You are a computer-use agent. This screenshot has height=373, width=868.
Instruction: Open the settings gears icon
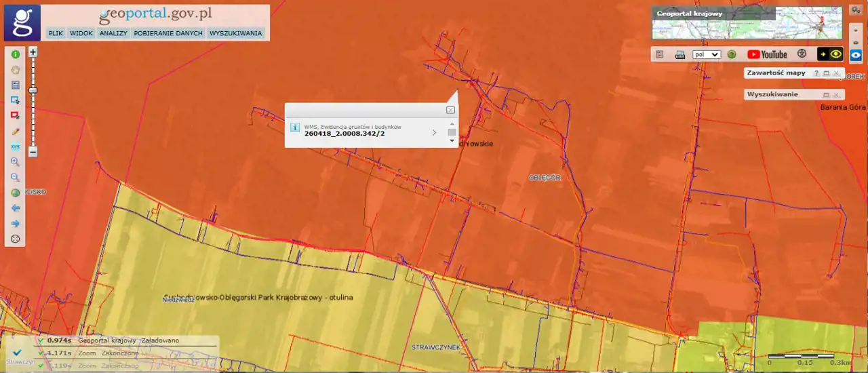pyautogui.click(x=855, y=9)
